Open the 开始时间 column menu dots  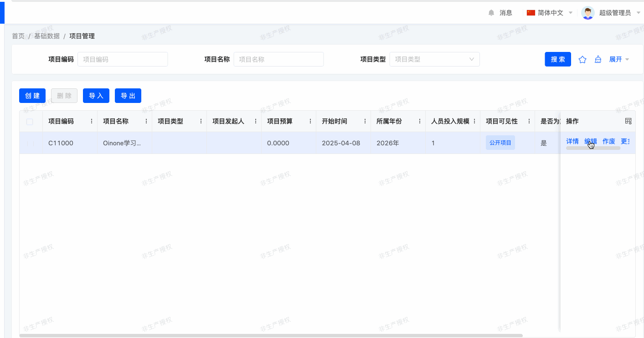click(x=365, y=121)
